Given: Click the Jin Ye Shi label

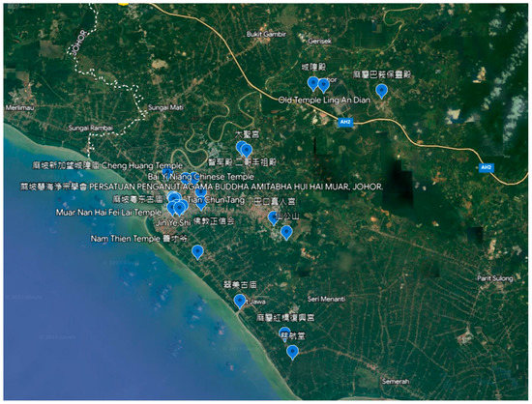Looking at the screenshot, I should 173,222.
